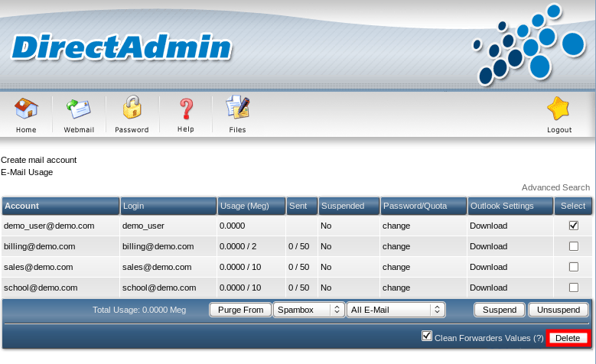Open Help with the question mark icon
Viewport: 596px width, 364px height.
[185, 109]
